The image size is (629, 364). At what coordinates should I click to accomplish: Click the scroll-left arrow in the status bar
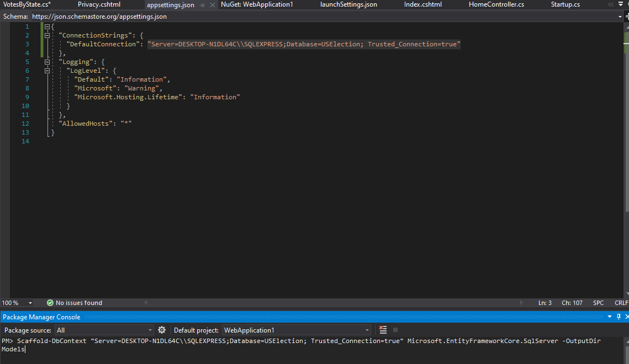click(145, 302)
